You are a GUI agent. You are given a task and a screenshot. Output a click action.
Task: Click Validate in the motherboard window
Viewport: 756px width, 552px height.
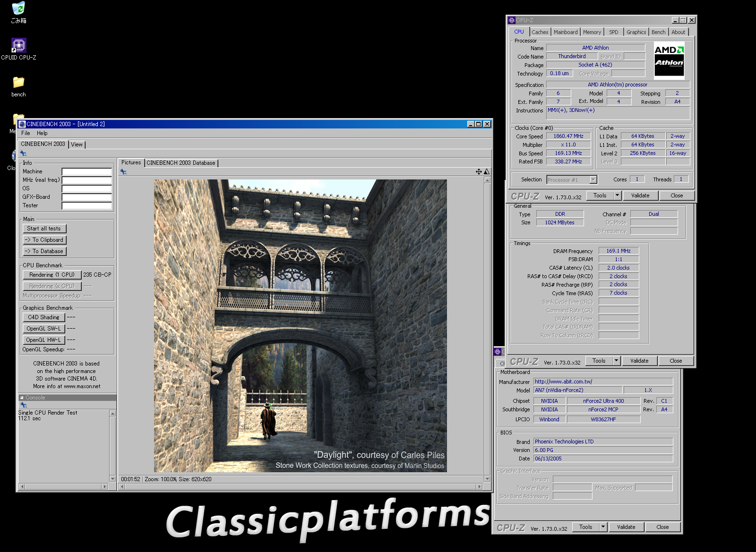pos(626,527)
